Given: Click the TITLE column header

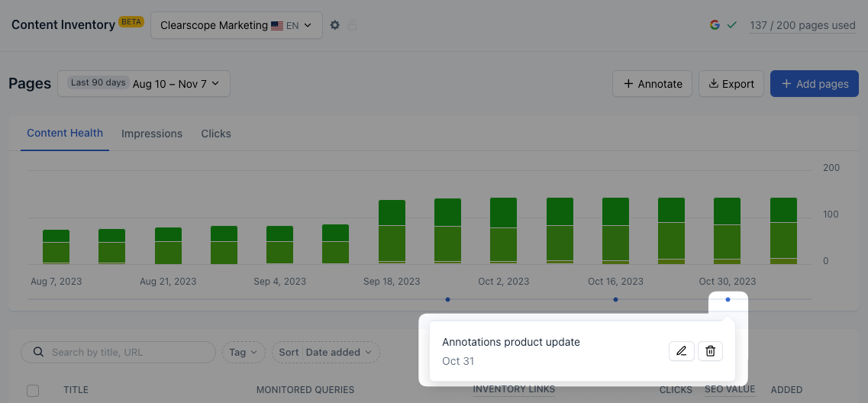Looking at the screenshot, I should (76, 390).
